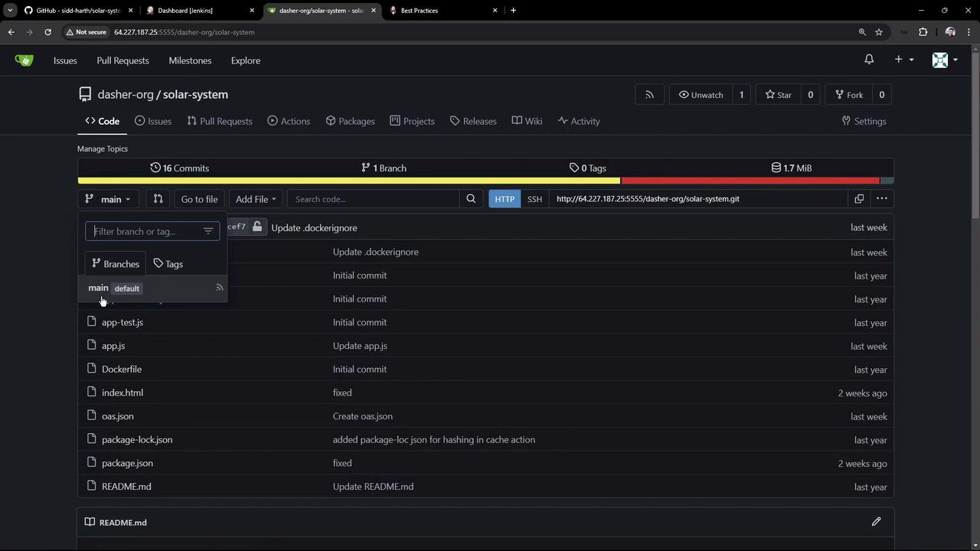Open the Releases tab
Screen dimensions: 980x551
473,121
